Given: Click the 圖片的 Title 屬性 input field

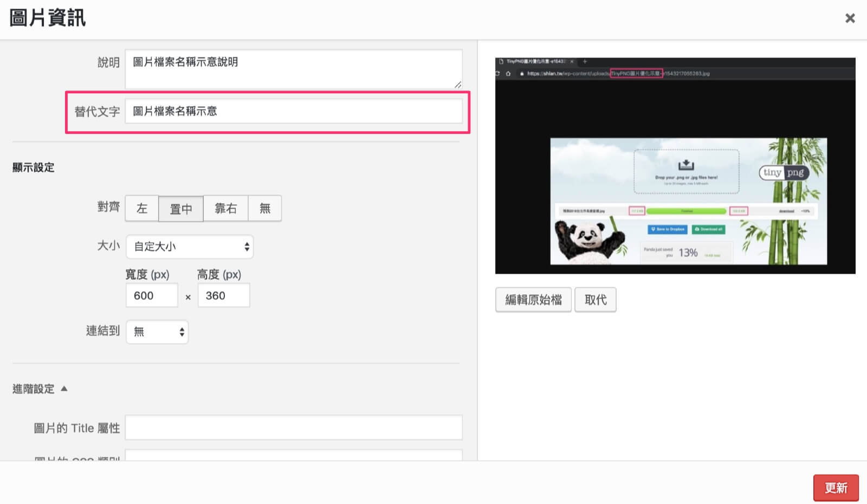Looking at the screenshot, I should point(293,428).
